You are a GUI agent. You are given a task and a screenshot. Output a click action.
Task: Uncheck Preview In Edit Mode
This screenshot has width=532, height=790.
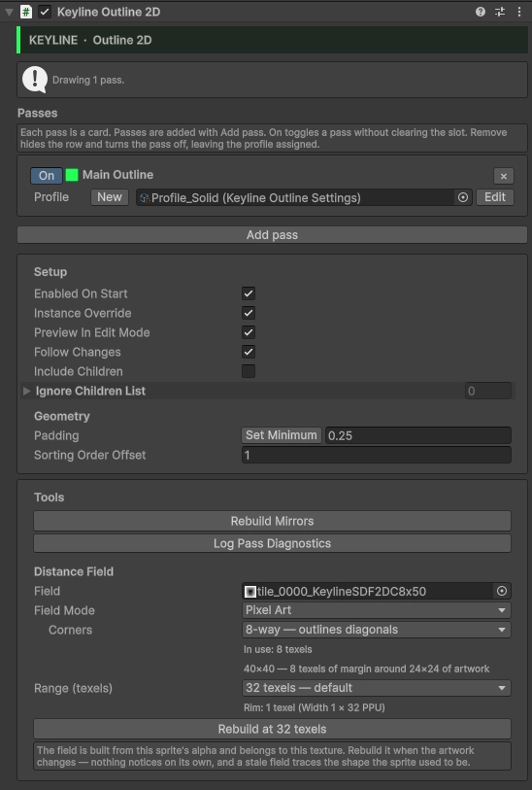pos(249,332)
